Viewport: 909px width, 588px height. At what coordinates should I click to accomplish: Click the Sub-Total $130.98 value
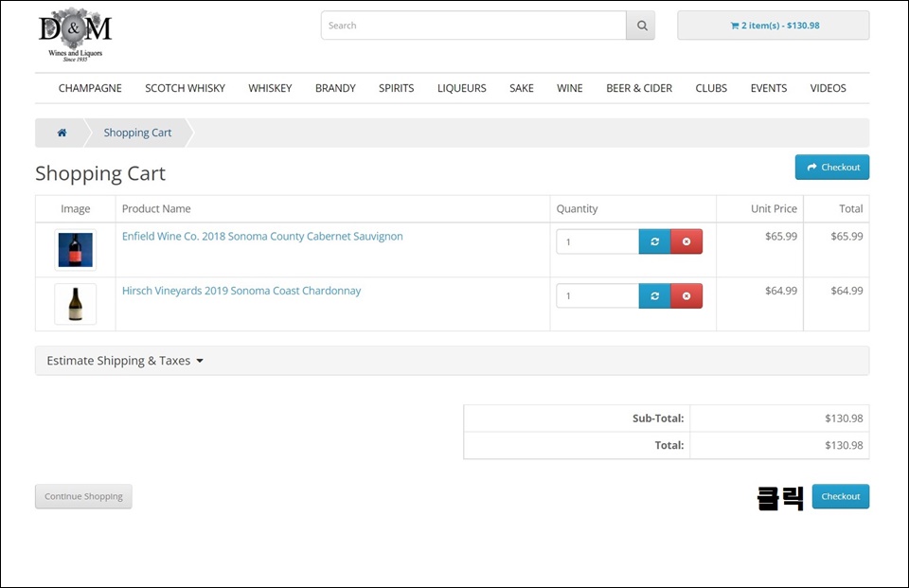pos(844,419)
